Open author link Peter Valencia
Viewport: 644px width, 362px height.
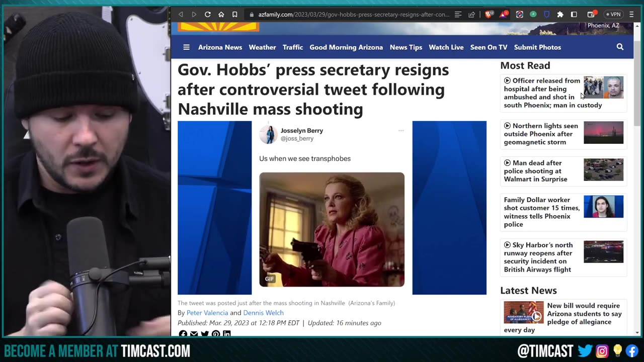click(x=207, y=313)
